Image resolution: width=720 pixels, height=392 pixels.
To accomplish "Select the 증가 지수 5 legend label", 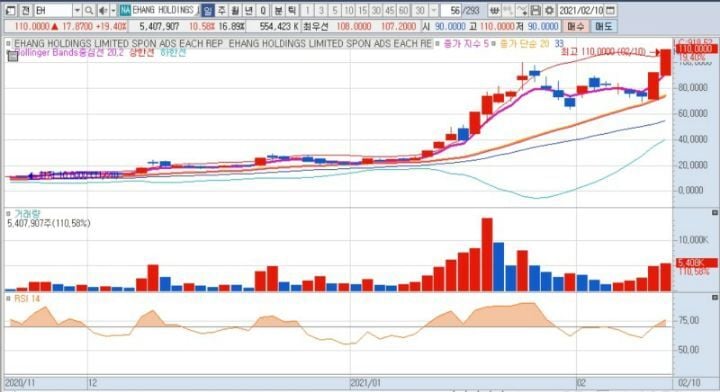I will coord(466,44).
